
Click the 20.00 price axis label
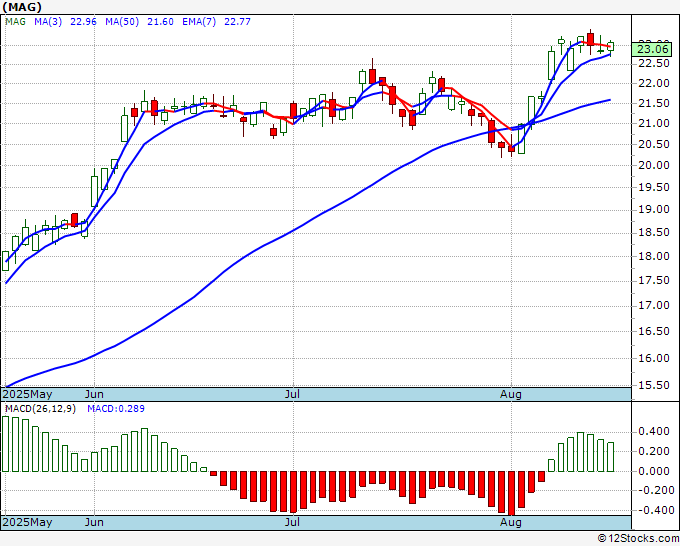point(654,165)
